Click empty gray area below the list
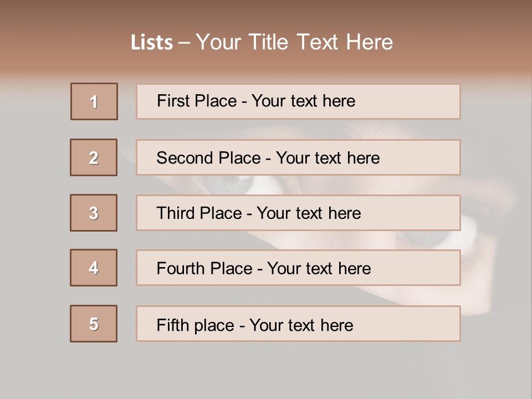This screenshot has height=399, width=532. (266, 371)
